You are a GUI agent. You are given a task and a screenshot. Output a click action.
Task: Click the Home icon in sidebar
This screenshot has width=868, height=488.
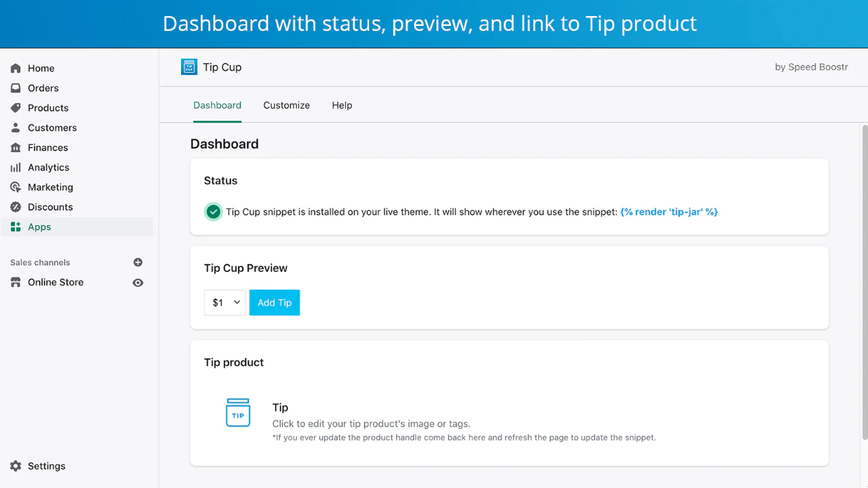coord(15,68)
